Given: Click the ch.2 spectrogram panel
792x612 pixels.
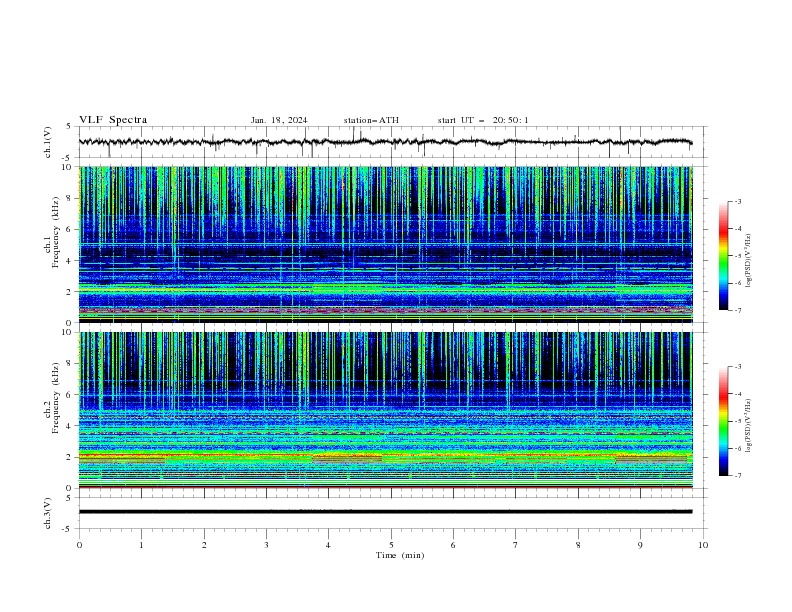Looking at the screenshot, I should point(386,410).
